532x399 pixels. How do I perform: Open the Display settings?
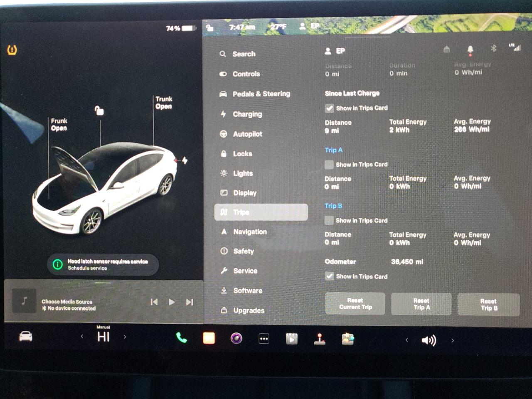coord(239,193)
